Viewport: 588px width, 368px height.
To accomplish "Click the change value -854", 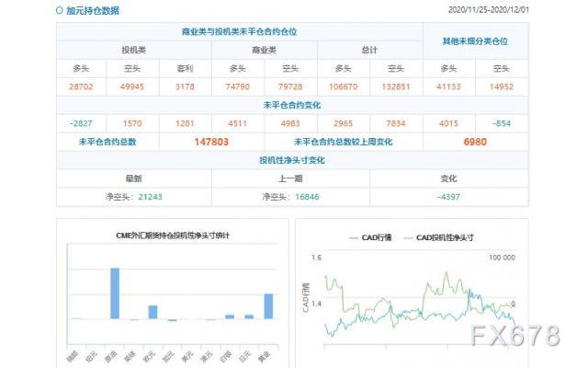I will [x=502, y=123].
